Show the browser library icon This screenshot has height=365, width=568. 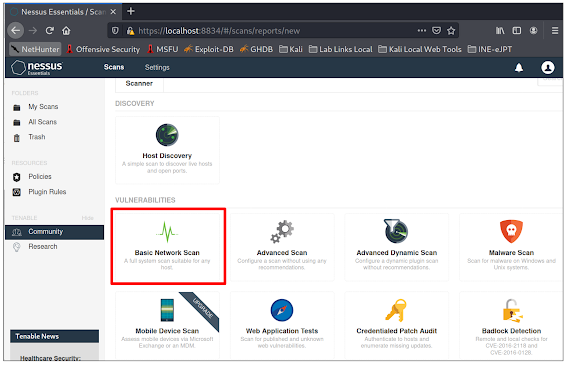click(x=500, y=31)
